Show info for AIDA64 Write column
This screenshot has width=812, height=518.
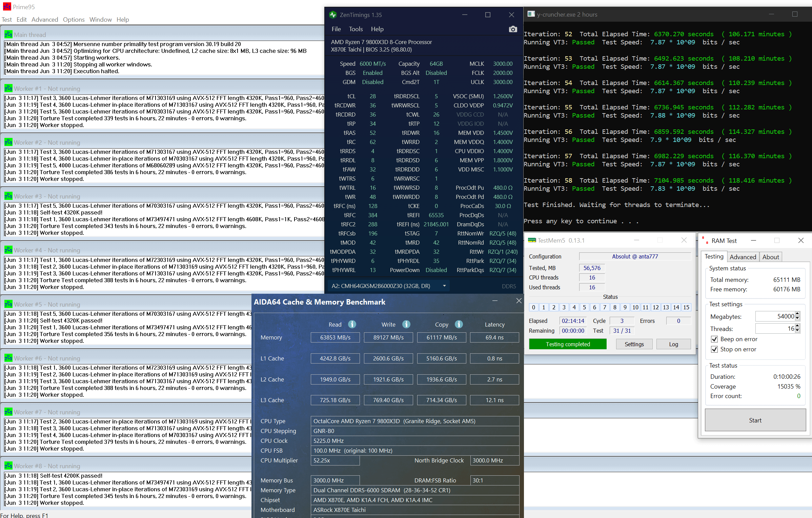click(406, 324)
